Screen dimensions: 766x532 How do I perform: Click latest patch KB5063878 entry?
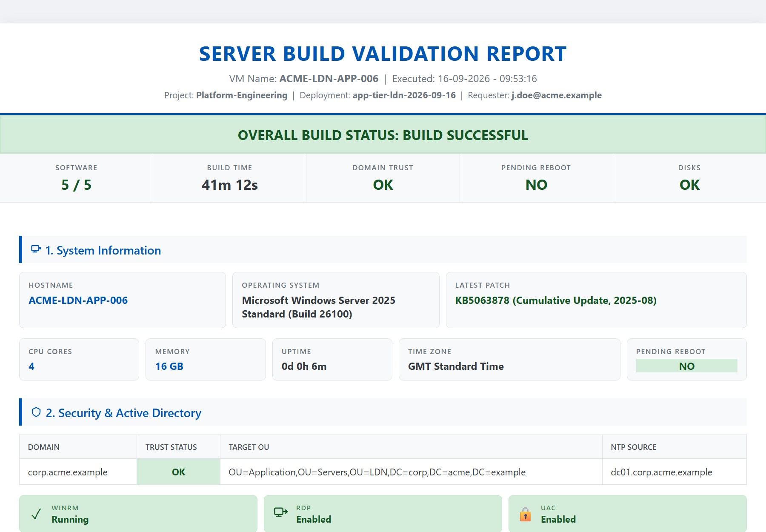(x=556, y=300)
